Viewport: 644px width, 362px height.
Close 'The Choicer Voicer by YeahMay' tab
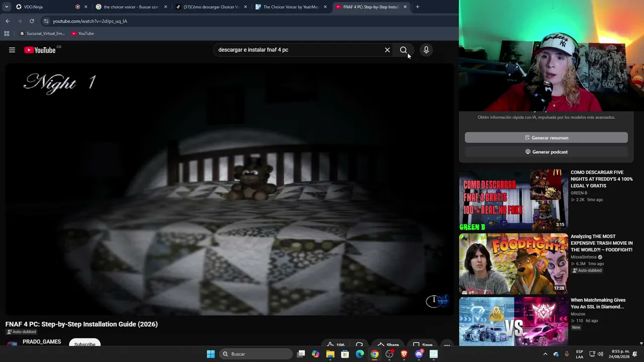(325, 7)
